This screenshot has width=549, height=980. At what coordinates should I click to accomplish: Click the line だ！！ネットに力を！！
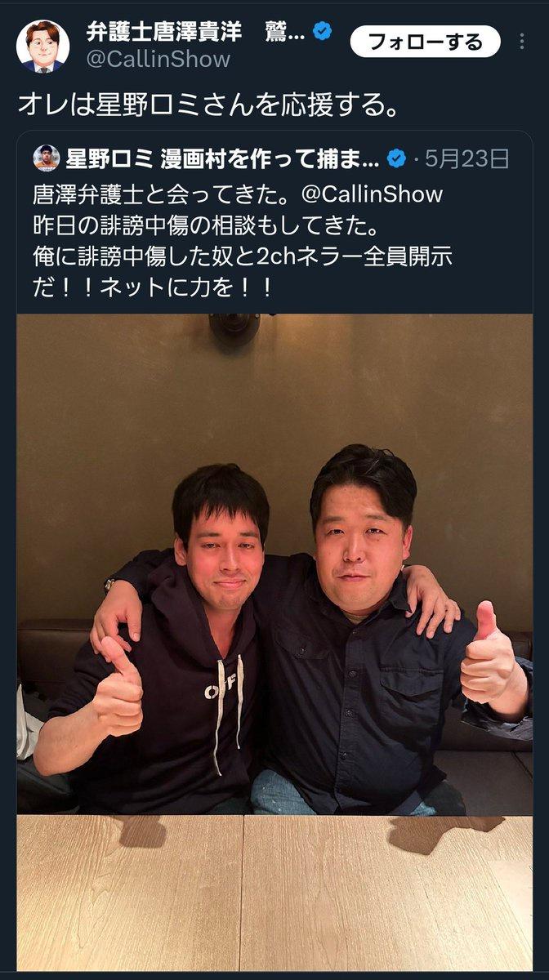tap(152, 288)
